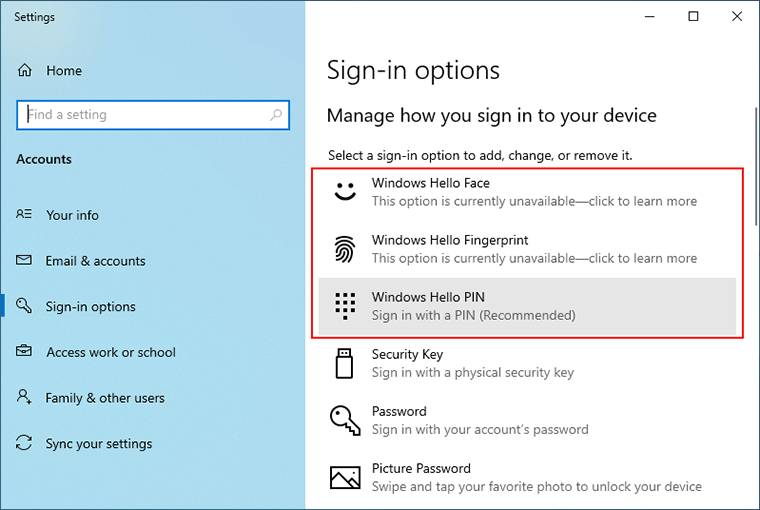Minimize the Settings window

[649, 16]
